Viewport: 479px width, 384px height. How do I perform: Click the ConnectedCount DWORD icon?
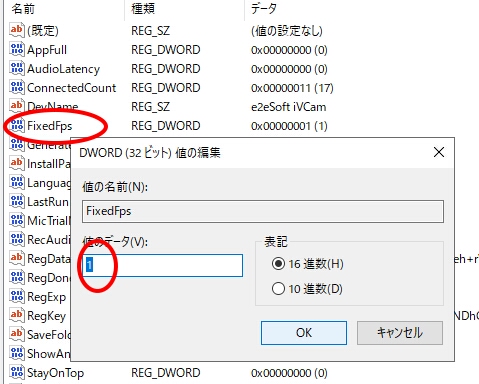(x=17, y=87)
